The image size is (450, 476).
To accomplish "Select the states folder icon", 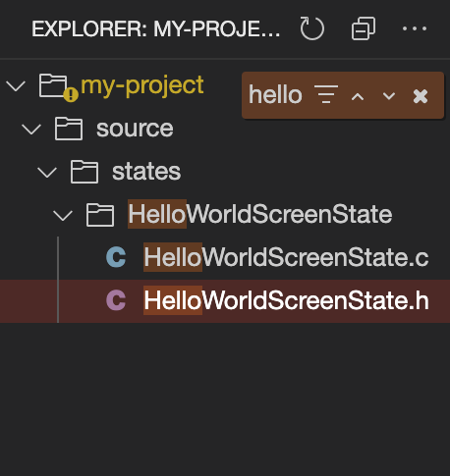I will [84, 172].
